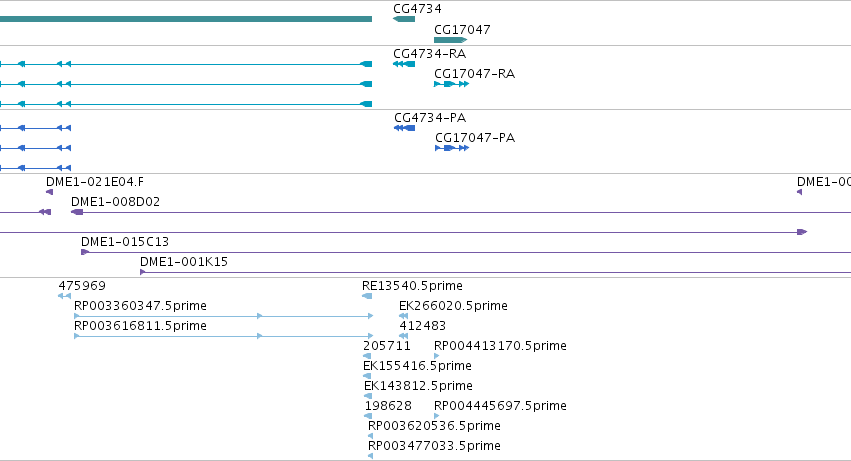Click the EK266020.5prime EST marker

point(403,316)
